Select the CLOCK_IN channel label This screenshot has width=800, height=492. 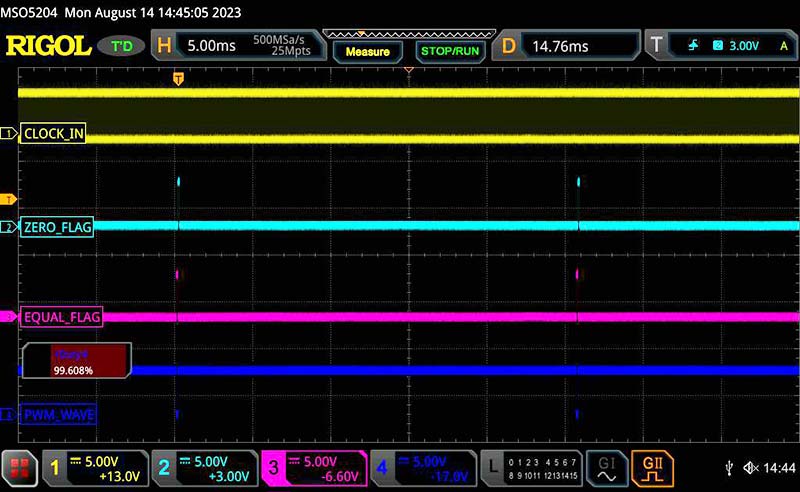tap(53, 134)
